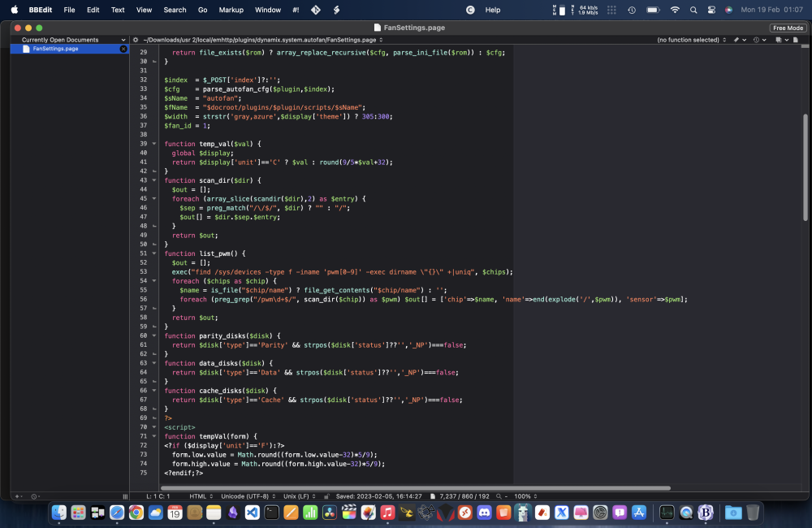Collapse the foreach fold on line 45

click(x=154, y=198)
